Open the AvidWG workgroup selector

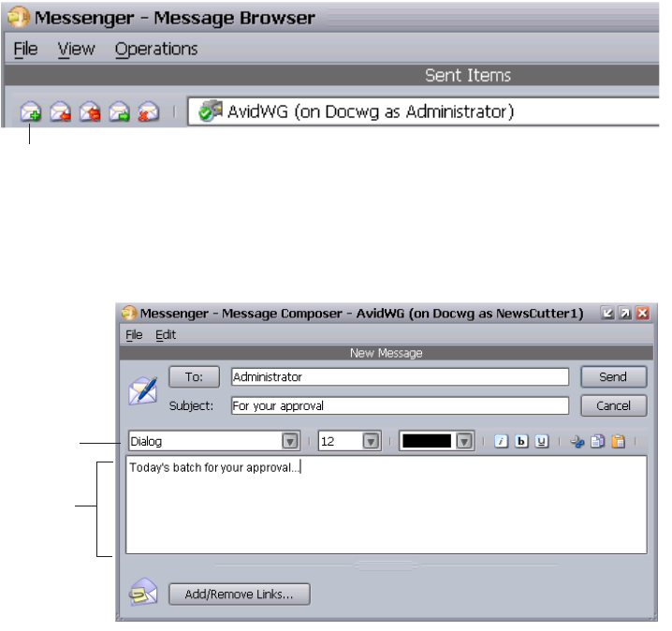coord(422,111)
